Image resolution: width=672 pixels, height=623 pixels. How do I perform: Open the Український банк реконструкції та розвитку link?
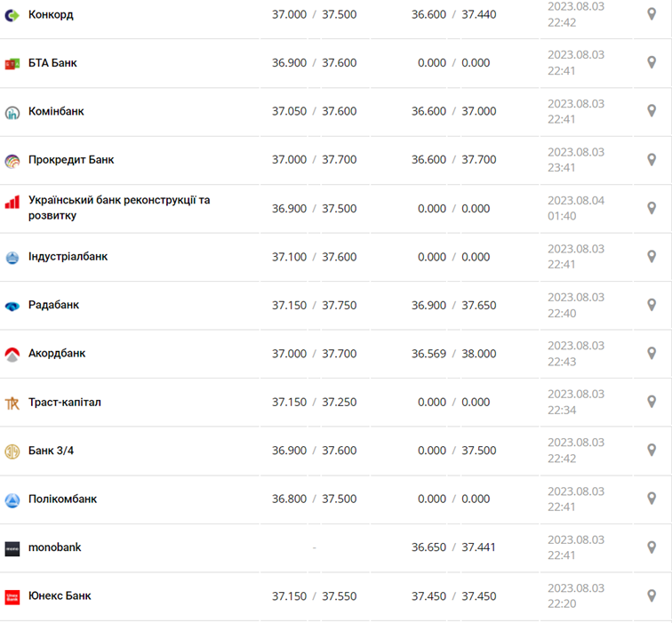tap(119, 208)
